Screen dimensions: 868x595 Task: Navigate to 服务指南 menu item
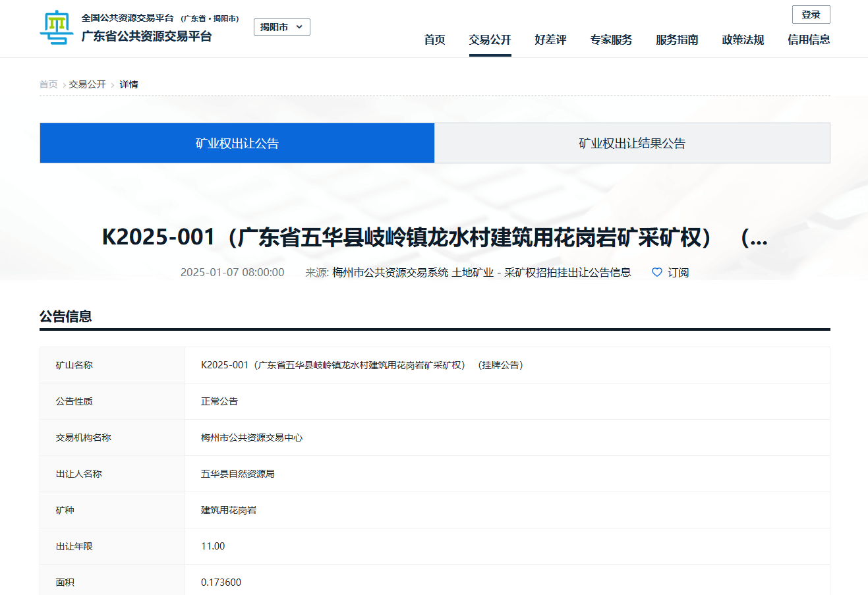677,40
